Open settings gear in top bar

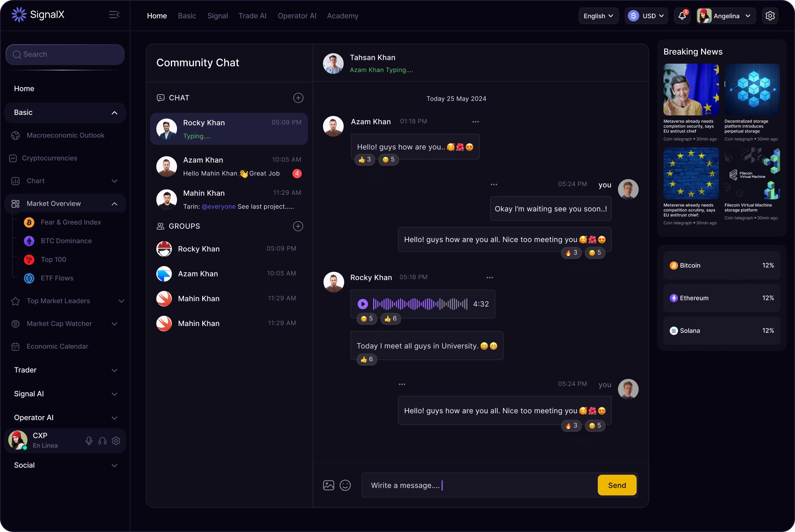(x=770, y=16)
